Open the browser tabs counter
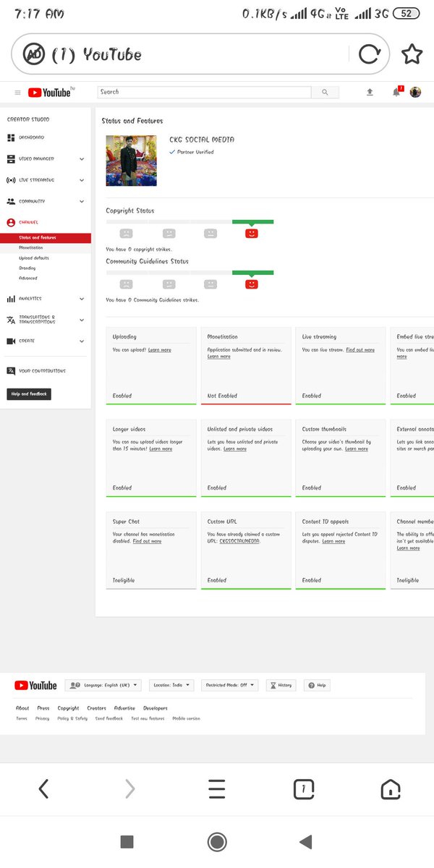Image resolution: width=434 pixels, height=868 pixels. tap(304, 788)
